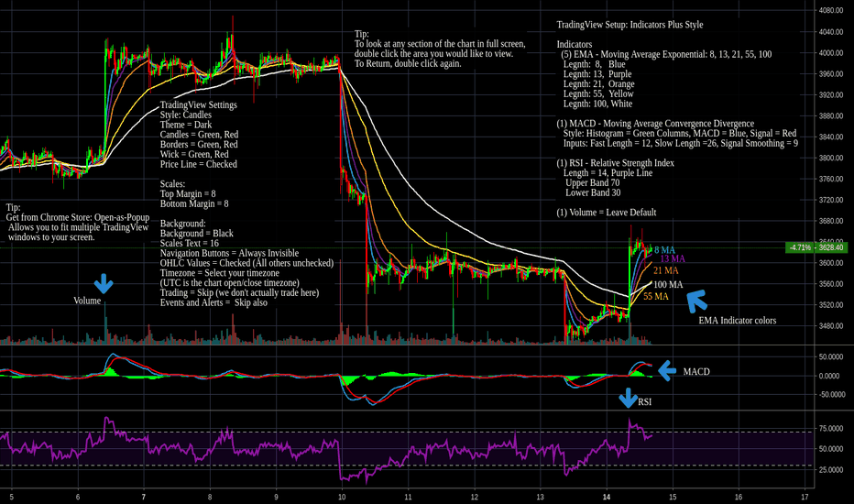854x504 pixels.
Task: Click the 'Bottom Margin = 8' line
Action: tap(194, 203)
